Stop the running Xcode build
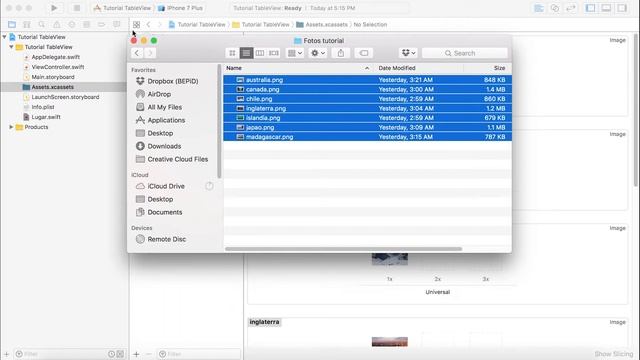This screenshot has height=360, width=640. (x=76, y=8)
